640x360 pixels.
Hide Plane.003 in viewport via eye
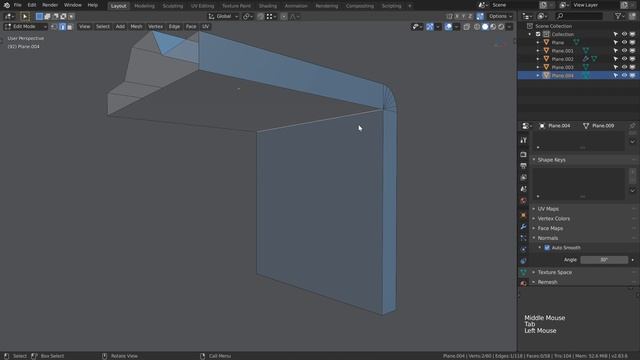(624, 67)
